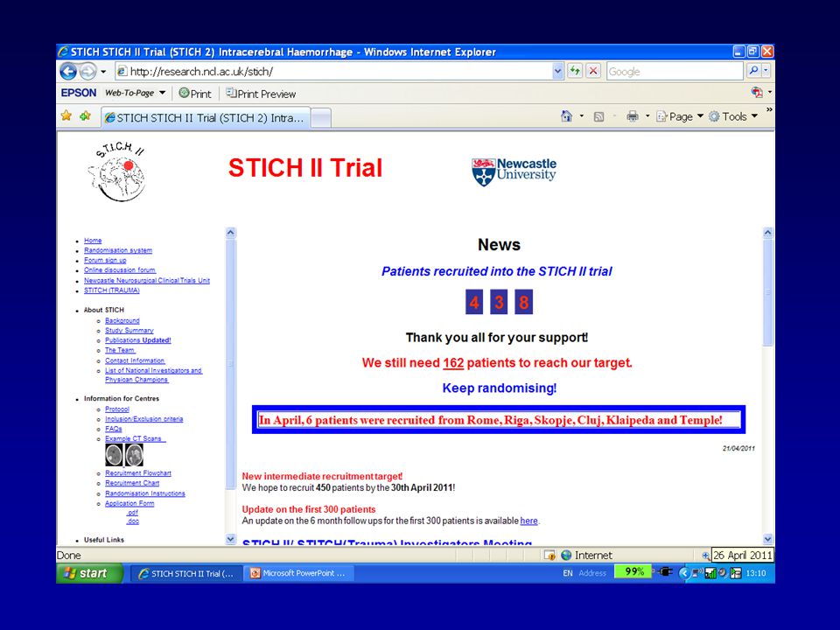Click the browser Forward arrow button

(87, 71)
